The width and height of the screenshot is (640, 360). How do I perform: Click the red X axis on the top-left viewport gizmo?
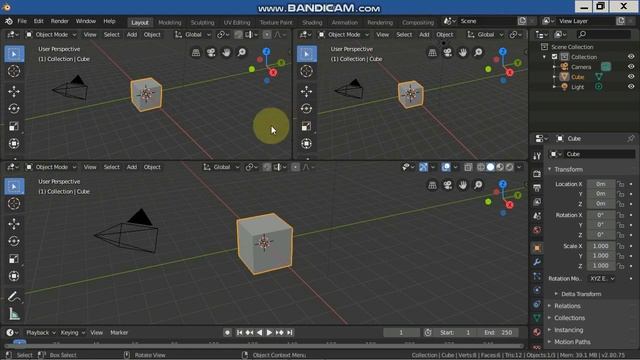[273, 72]
